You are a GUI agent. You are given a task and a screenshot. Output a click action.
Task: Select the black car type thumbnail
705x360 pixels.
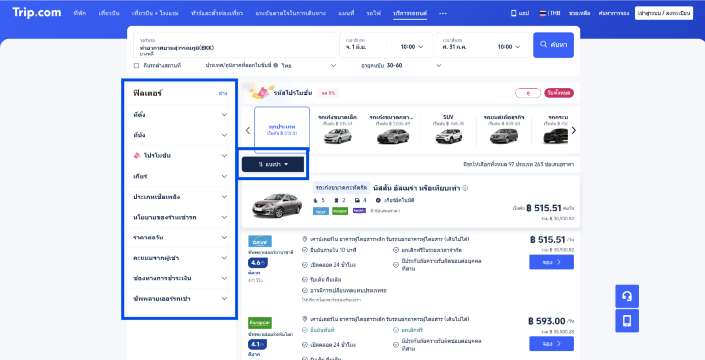pos(555,135)
